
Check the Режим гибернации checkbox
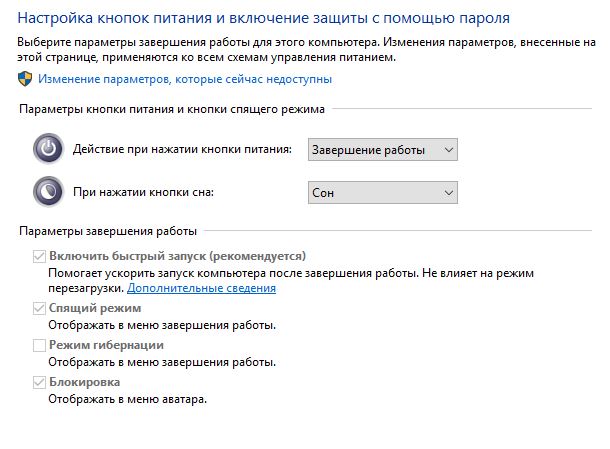point(40,345)
